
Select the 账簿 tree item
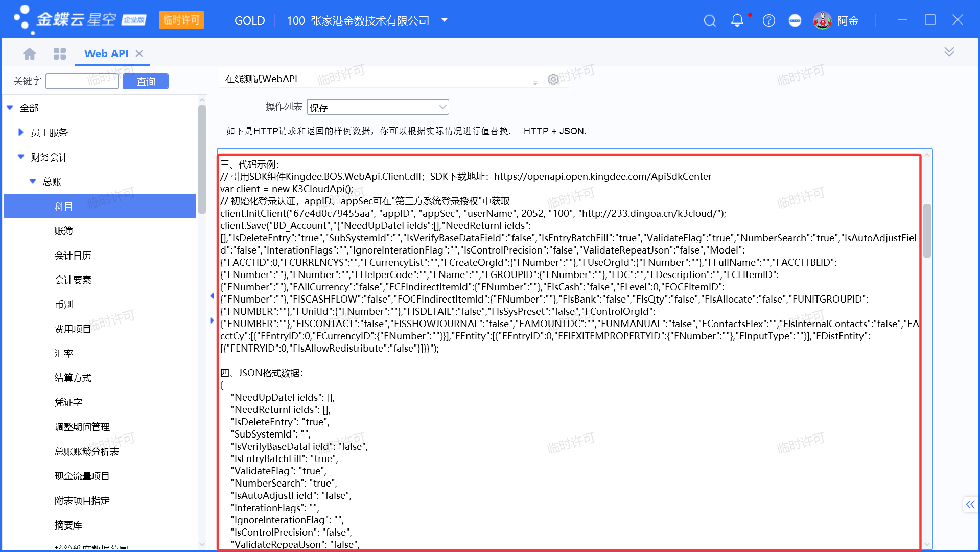tap(64, 231)
